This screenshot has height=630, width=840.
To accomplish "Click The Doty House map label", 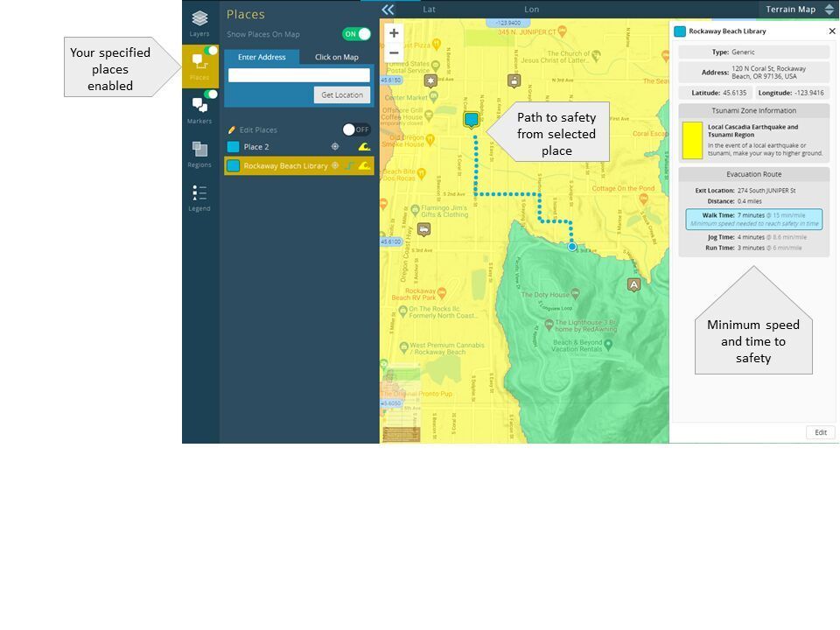I will 545,295.
